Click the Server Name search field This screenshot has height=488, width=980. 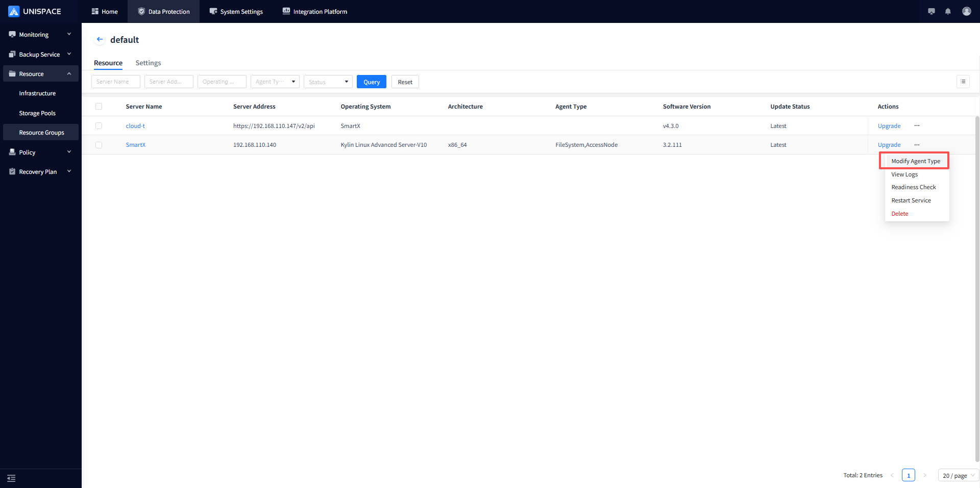(x=115, y=82)
